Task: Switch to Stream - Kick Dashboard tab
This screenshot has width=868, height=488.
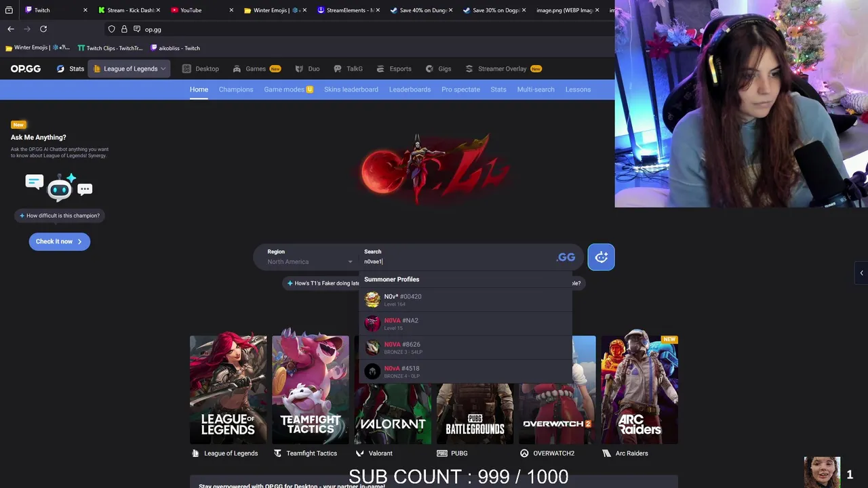Action: click(x=128, y=10)
